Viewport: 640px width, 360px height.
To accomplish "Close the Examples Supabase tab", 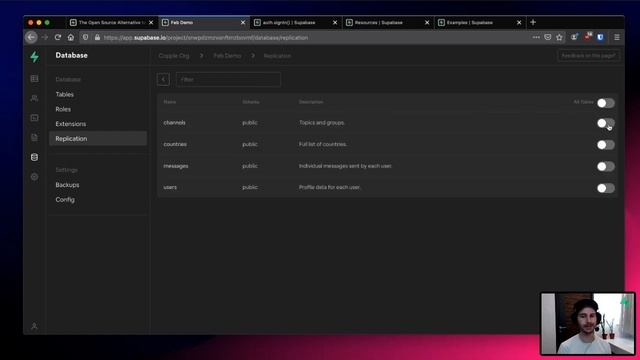I will pos(519,22).
